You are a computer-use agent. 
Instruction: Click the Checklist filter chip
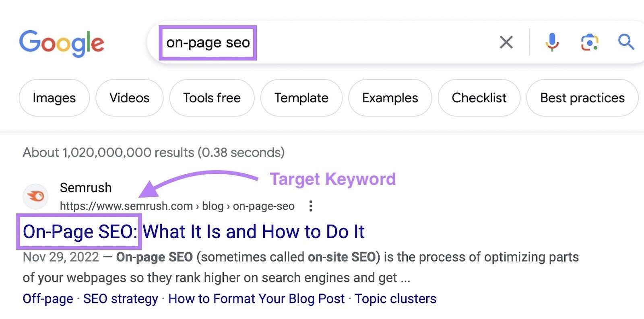tap(479, 98)
